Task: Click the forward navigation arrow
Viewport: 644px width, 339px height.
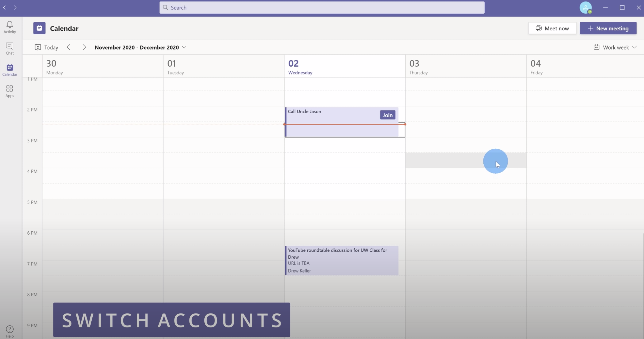Action: pyautogui.click(x=15, y=7)
